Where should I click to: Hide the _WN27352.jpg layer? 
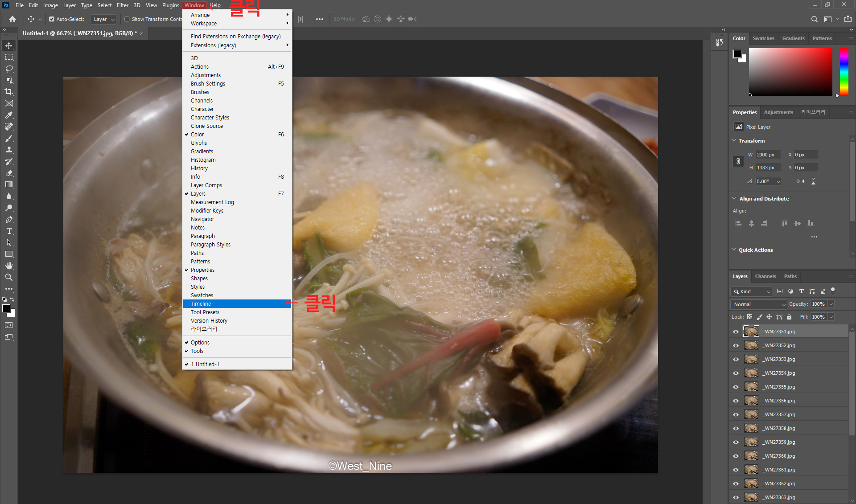736,345
